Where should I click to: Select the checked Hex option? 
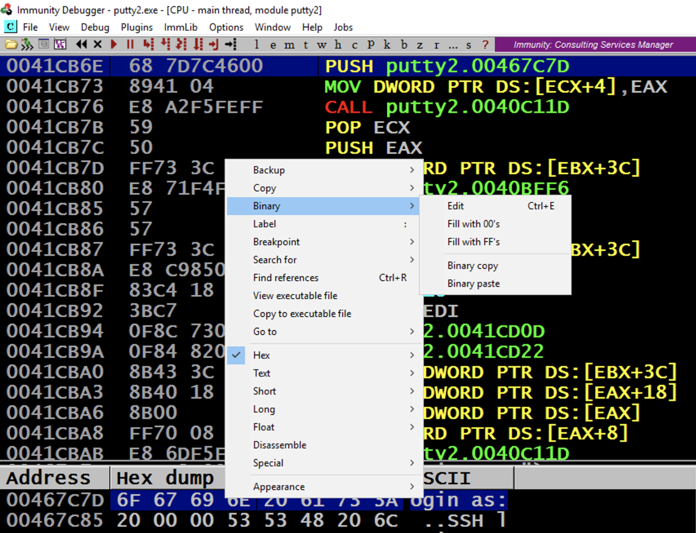pos(261,355)
